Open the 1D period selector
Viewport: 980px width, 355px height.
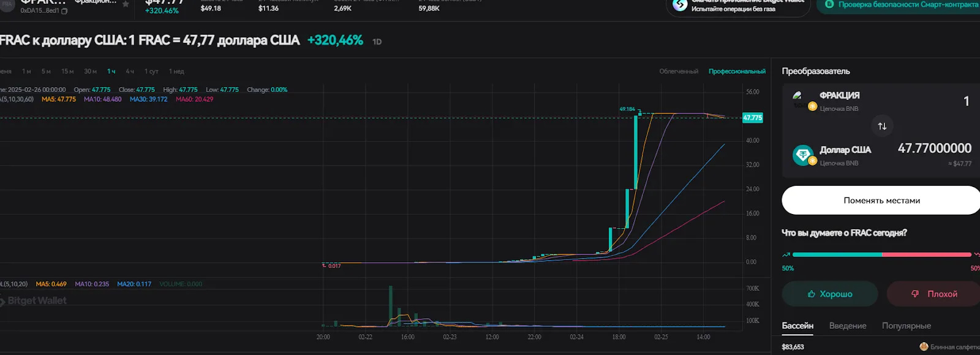[377, 42]
